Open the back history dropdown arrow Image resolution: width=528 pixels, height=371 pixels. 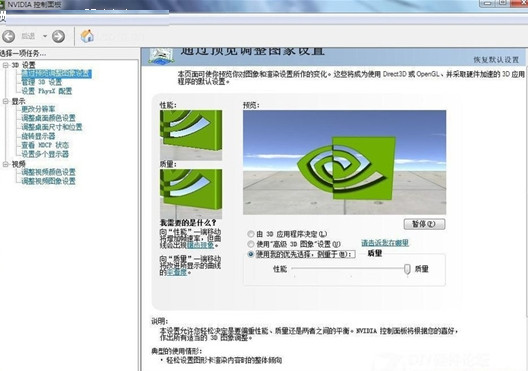45,36
